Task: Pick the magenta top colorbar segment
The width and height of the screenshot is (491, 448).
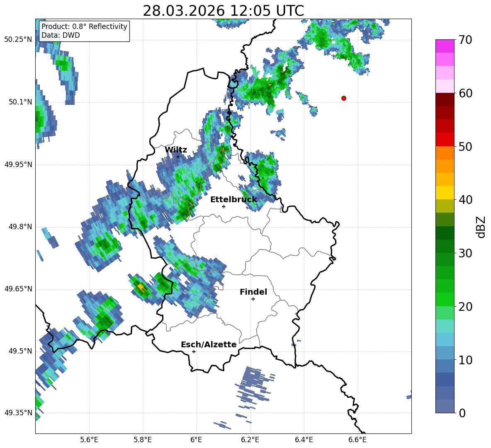Action: tap(445, 46)
